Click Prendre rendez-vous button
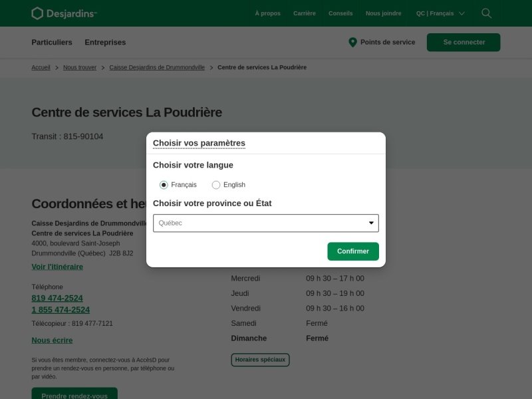532x399 pixels. [x=74, y=394]
